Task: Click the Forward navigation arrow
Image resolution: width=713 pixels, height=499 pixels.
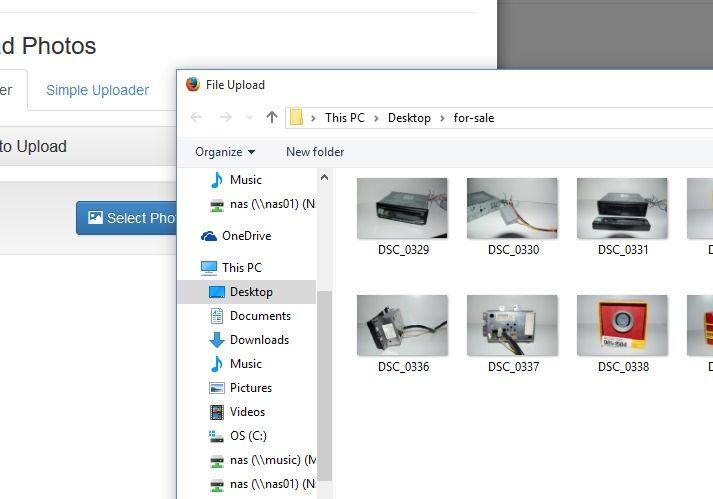Action: click(x=224, y=118)
